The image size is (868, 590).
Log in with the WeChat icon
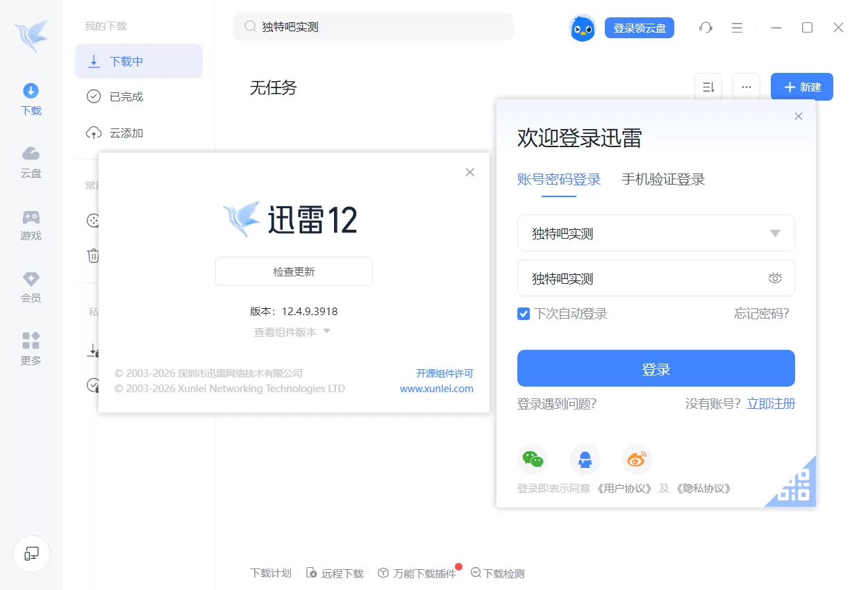click(x=533, y=459)
